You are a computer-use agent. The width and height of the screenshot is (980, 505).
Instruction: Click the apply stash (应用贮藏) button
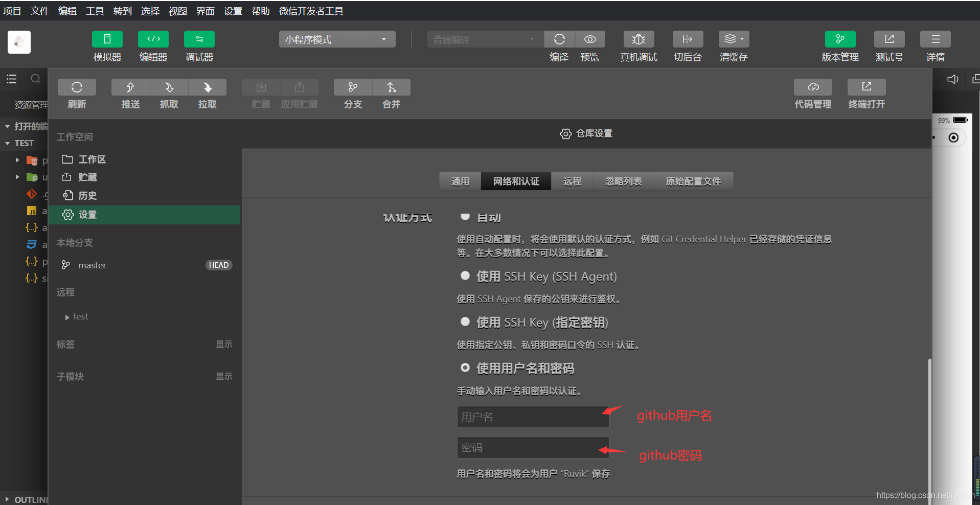300,87
